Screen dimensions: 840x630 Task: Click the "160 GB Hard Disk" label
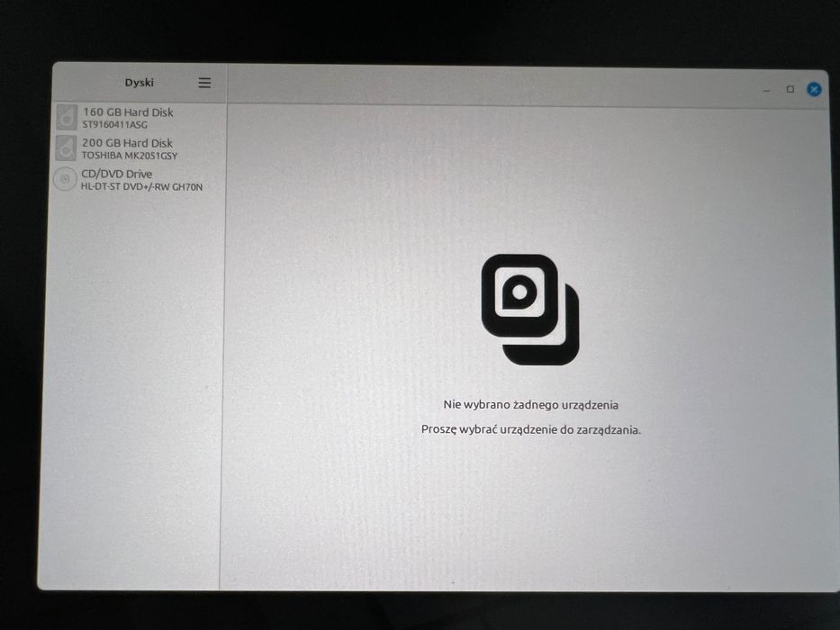coord(128,112)
